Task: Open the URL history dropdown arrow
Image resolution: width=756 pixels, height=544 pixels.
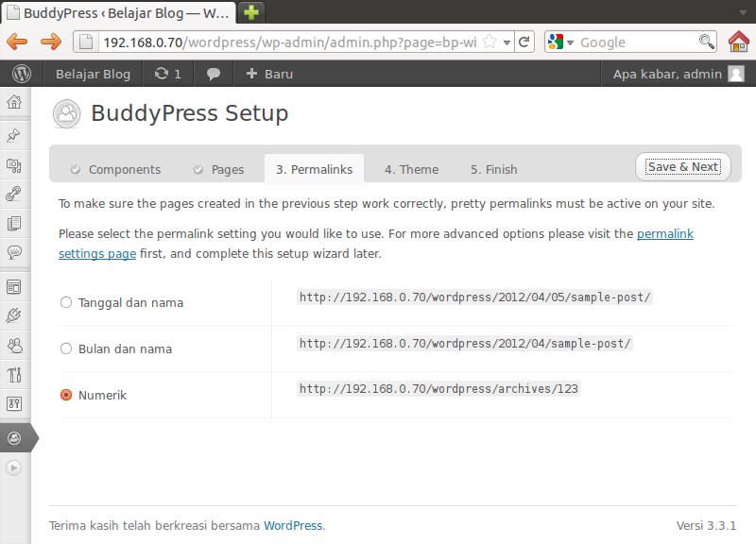Action: pyautogui.click(x=507, y=42)
